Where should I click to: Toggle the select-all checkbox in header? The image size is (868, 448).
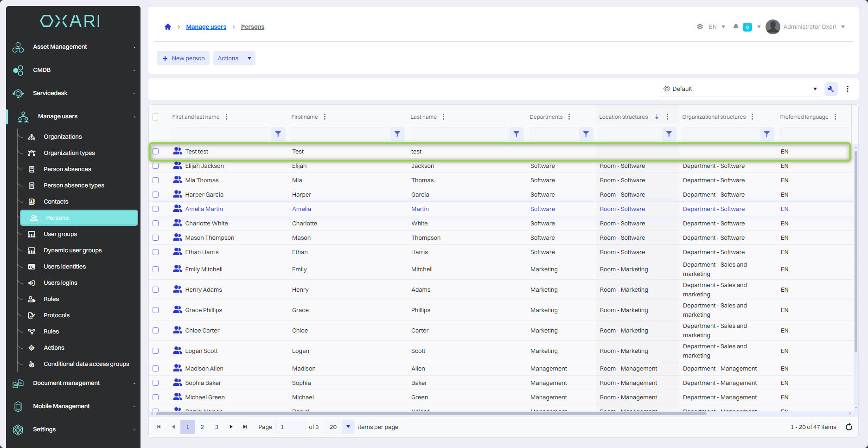pyautogui.click(x=155, y=117)
